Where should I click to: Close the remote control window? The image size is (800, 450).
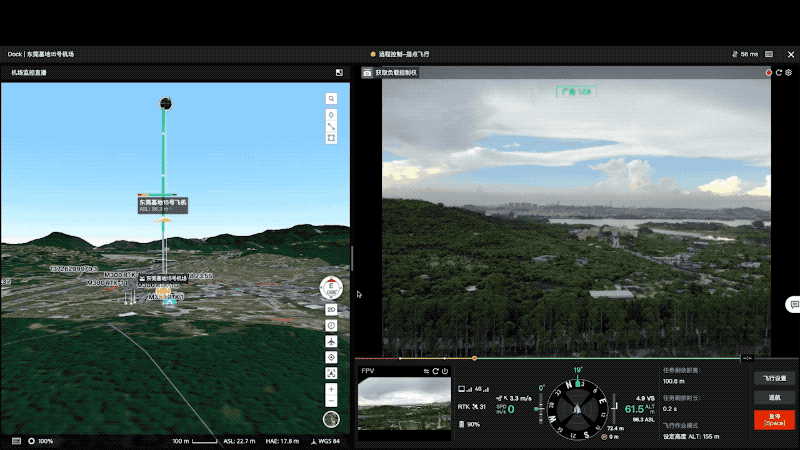click(791, 54)
